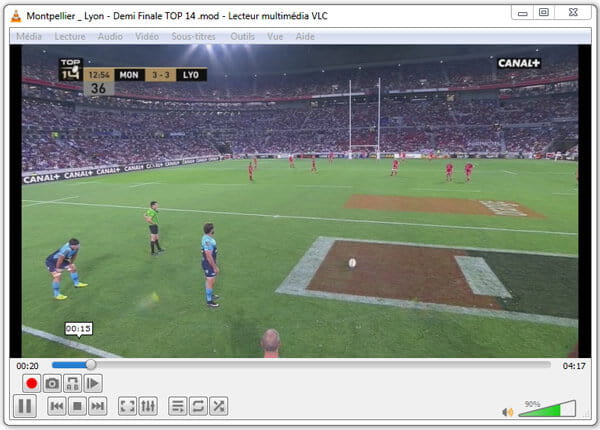The image size is (600, 430).
Task: Open the Vue menu
Action: 275,36
